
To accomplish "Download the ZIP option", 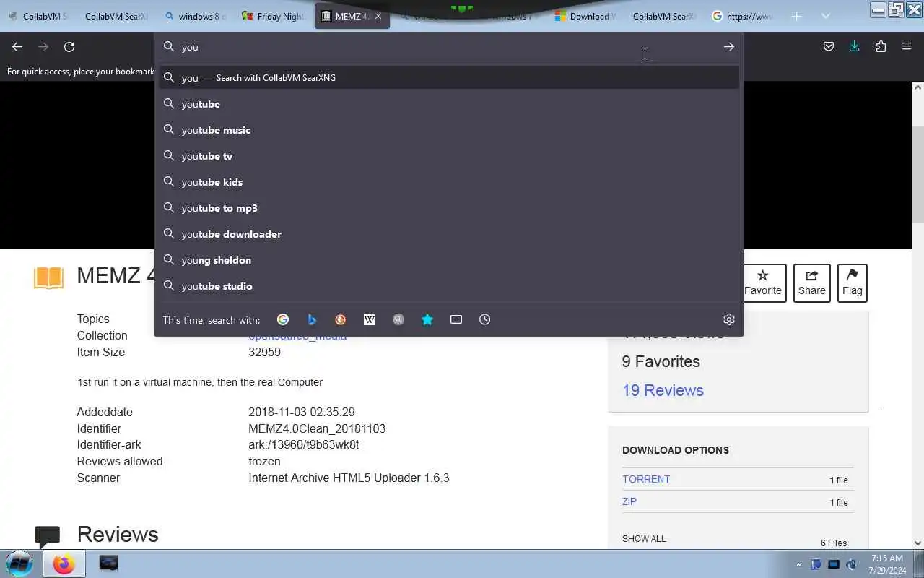I will [629, 501].
